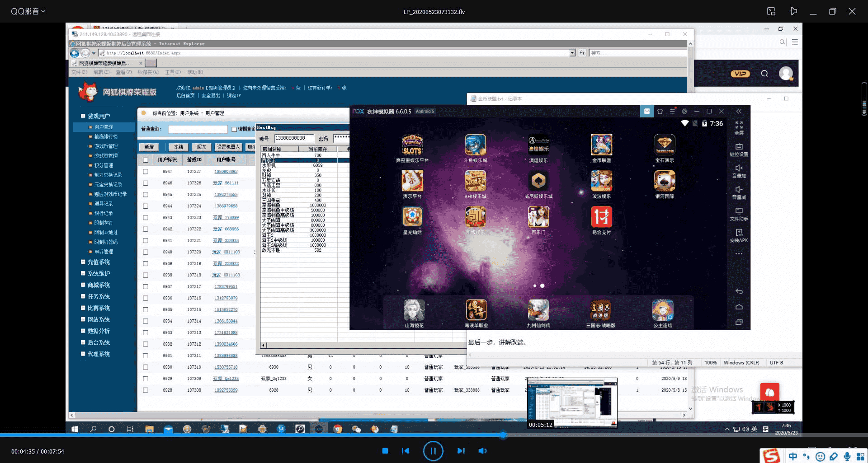Click the 冻结 button
Image resolution: width=868 pixels, height=463 pixels.
[x=179, y=147]
